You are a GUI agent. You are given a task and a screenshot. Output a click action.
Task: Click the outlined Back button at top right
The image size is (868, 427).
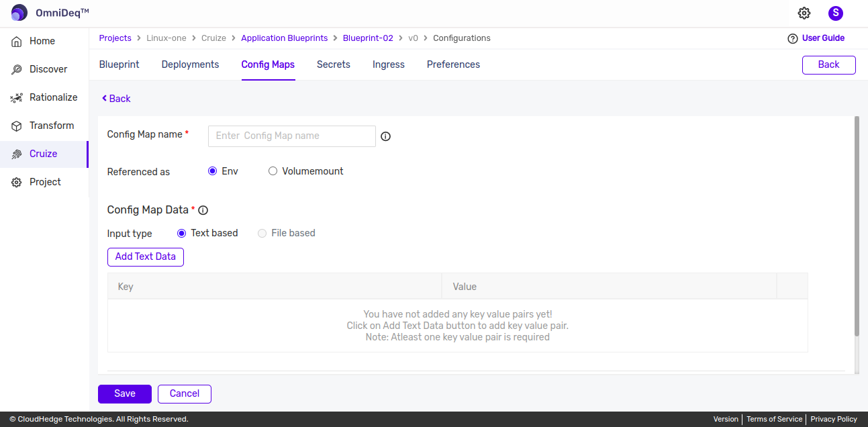[x=829, y=65]
